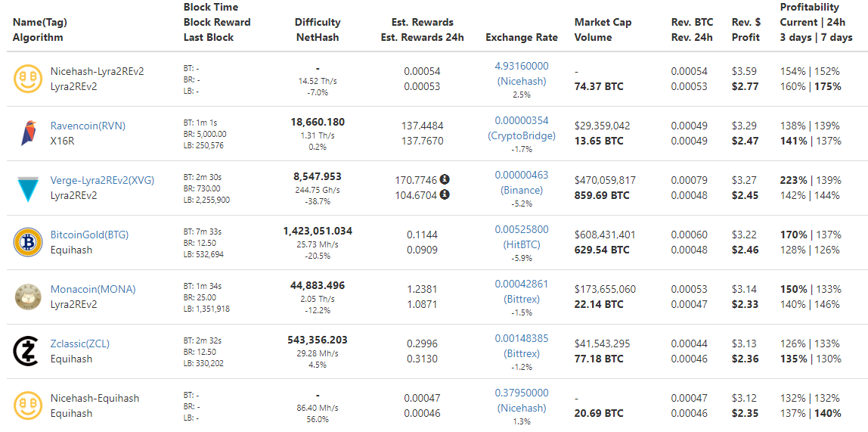Open the Verge-Lyra2REv2(XVG) coin link
Viewport: 868px width, 432px height.
tap(102, 180)
